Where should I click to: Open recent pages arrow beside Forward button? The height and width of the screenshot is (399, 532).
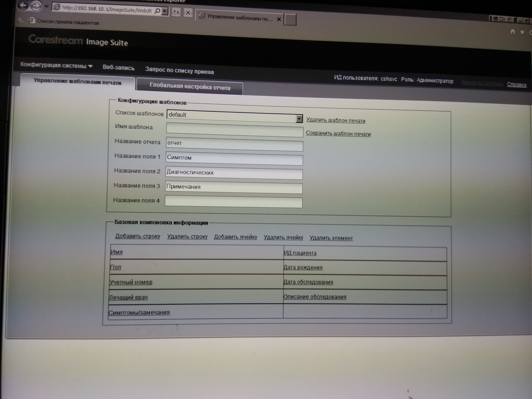(x=47, y=6)
